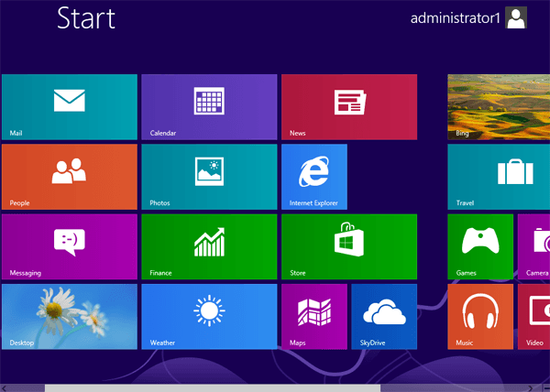This screenshot has width=550, height=392.
Task: Open the Music tile
Action: [x=480, y=317]
